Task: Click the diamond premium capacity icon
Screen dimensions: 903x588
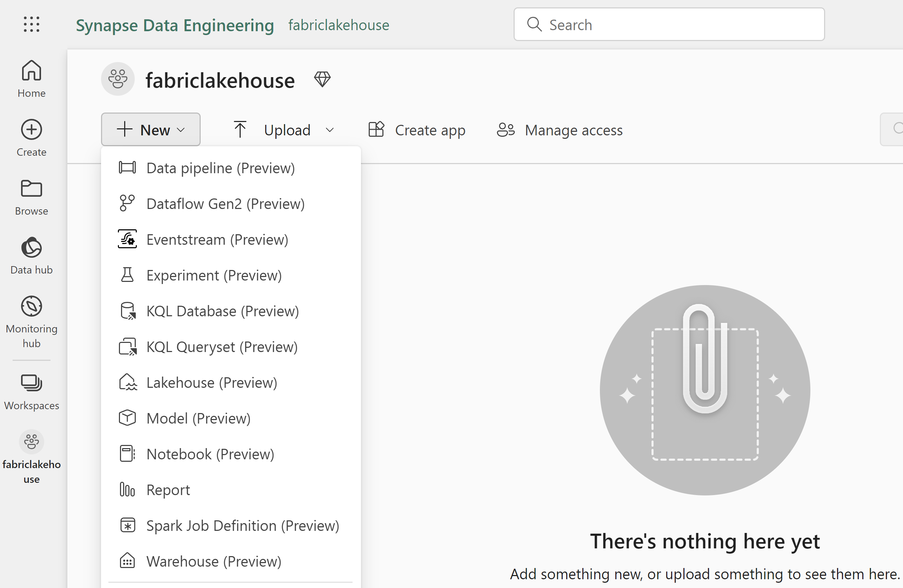Action: [x=322, y=80]
